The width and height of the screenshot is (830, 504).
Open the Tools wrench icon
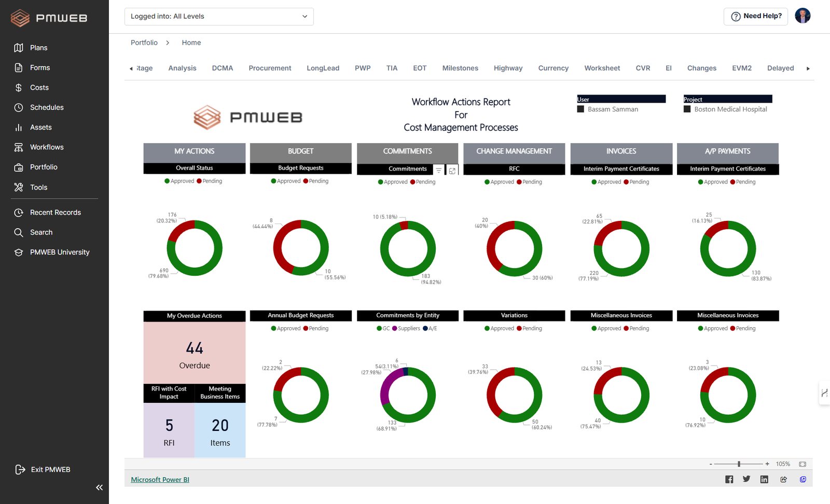pyautogui.click(x=19, y=187)
